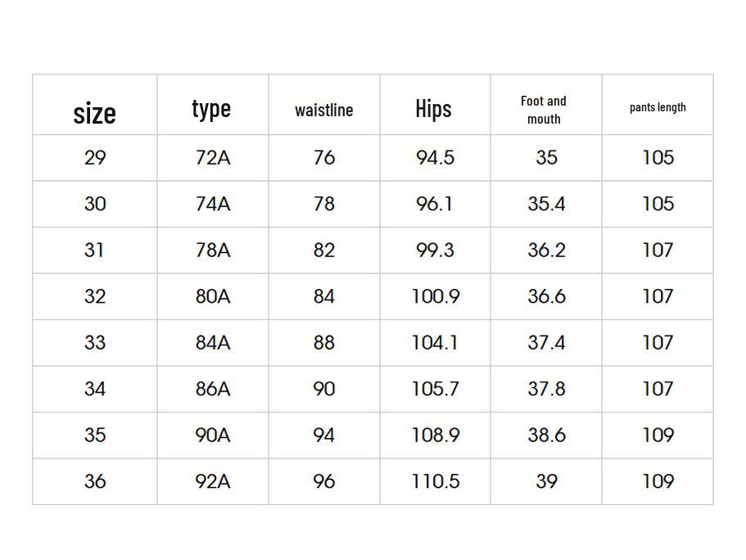Select the 100.9 hips value

435,296
